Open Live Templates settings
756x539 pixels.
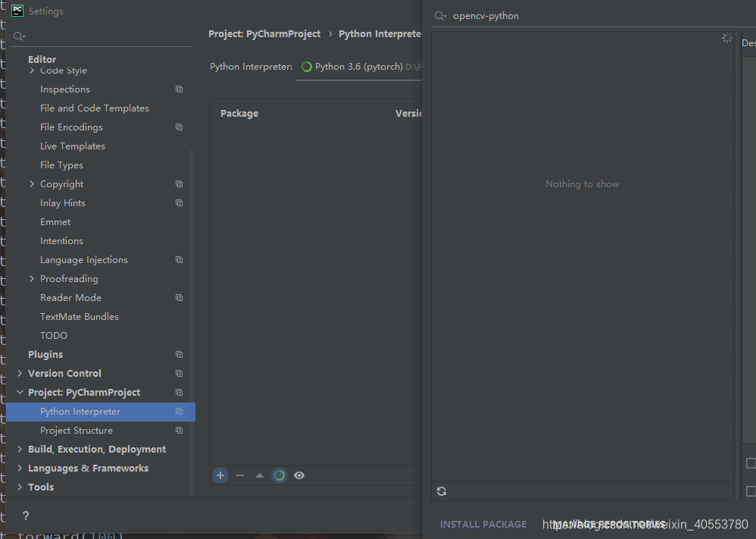click(72, 146)
